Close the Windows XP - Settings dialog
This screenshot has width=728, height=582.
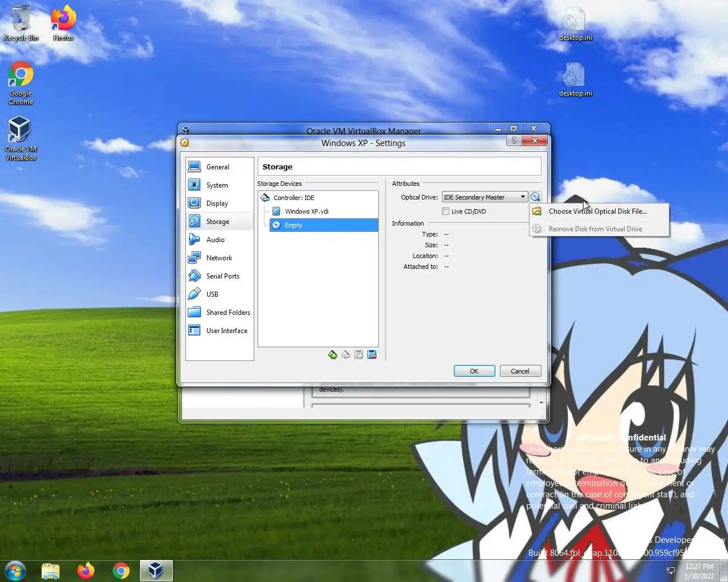(x=535, y=140)
